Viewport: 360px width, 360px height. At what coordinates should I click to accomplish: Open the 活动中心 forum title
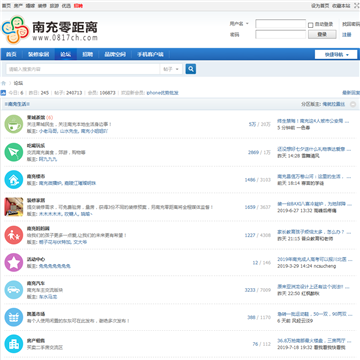point(36,259)
